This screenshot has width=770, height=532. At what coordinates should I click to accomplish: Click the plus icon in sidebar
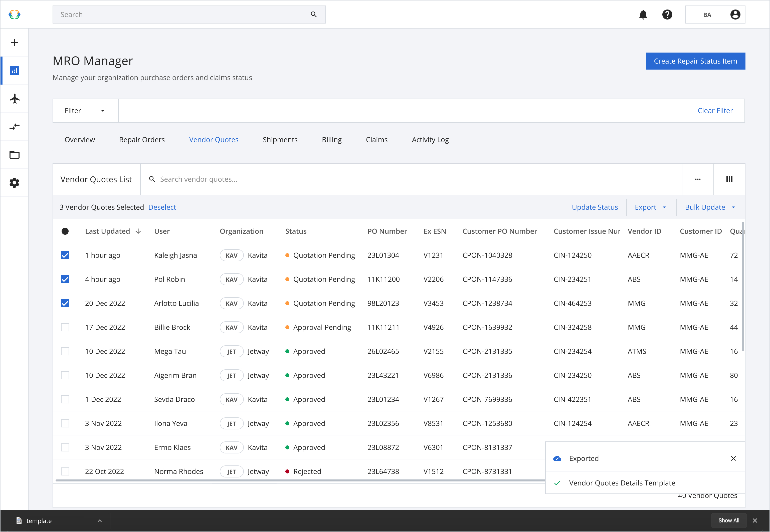(x=14, y=42)
